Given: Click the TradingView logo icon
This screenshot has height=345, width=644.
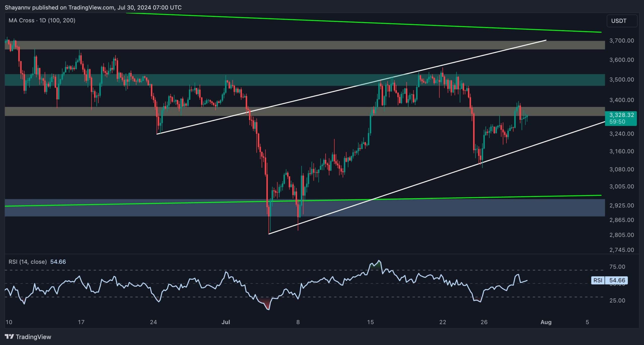Looking at the screenshot, I should 10,336.
